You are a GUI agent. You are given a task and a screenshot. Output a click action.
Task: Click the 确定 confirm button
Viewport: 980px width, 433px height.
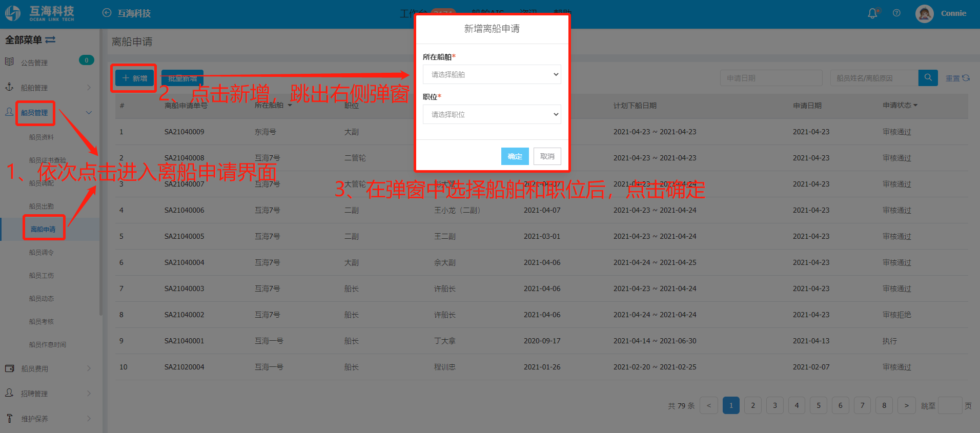pos(515,156)
